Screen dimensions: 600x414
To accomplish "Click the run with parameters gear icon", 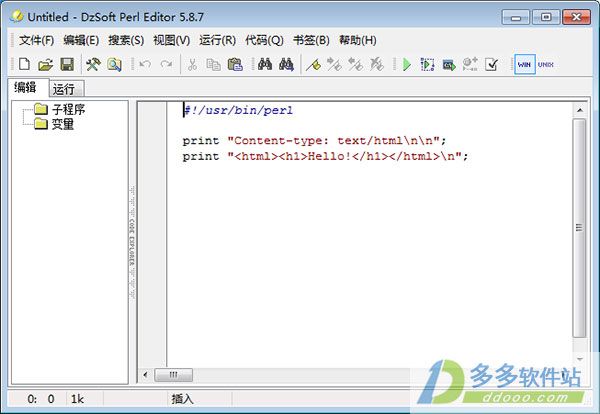I will [x=470, y=64].
